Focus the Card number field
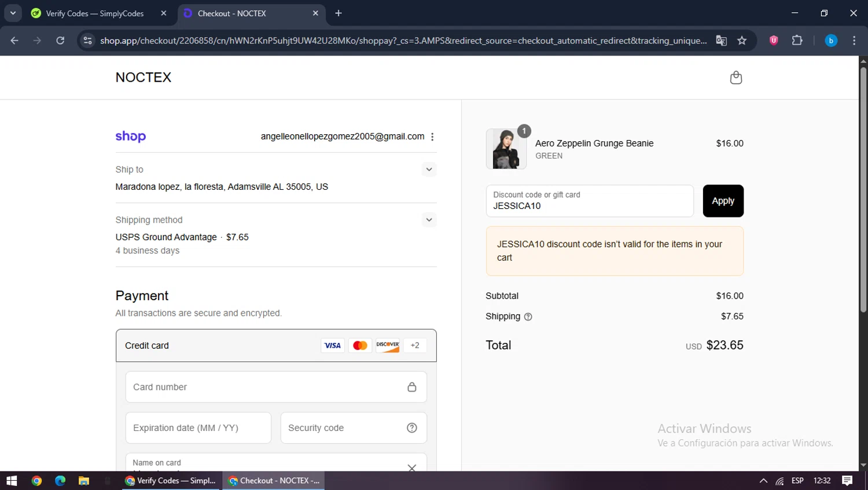Viewport: 868px width, 490px height. point(276,387)
